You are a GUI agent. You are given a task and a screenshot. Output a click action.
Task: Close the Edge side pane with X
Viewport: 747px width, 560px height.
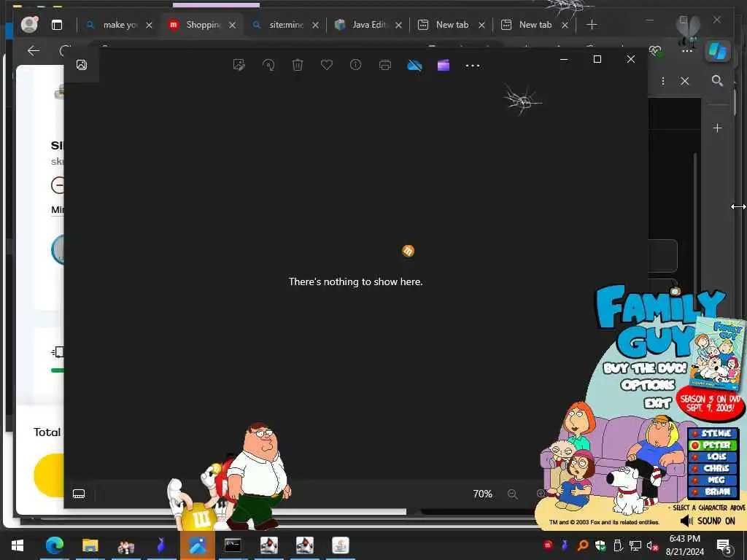pyautogui.click(x=684, y=81)
